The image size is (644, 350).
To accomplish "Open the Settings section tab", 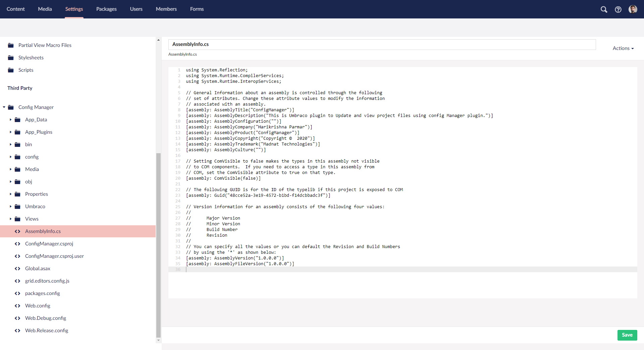I will (x=74, y=9).
